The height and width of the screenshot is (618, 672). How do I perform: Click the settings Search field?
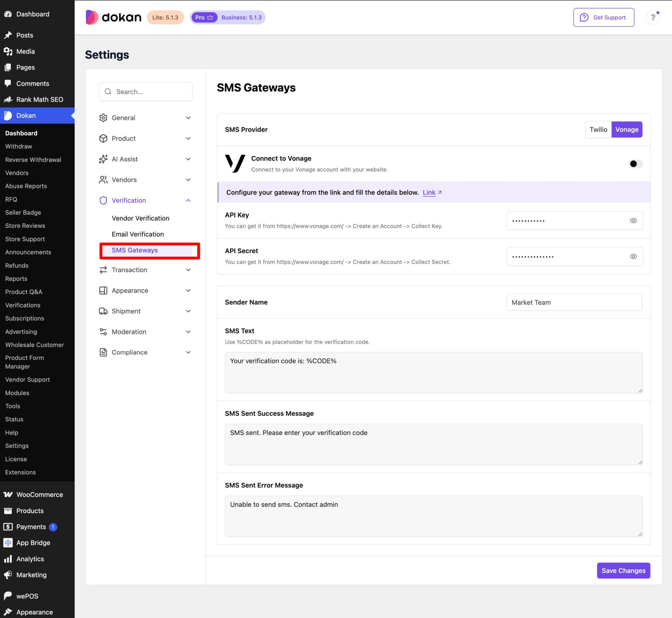[x=146, y=92]
